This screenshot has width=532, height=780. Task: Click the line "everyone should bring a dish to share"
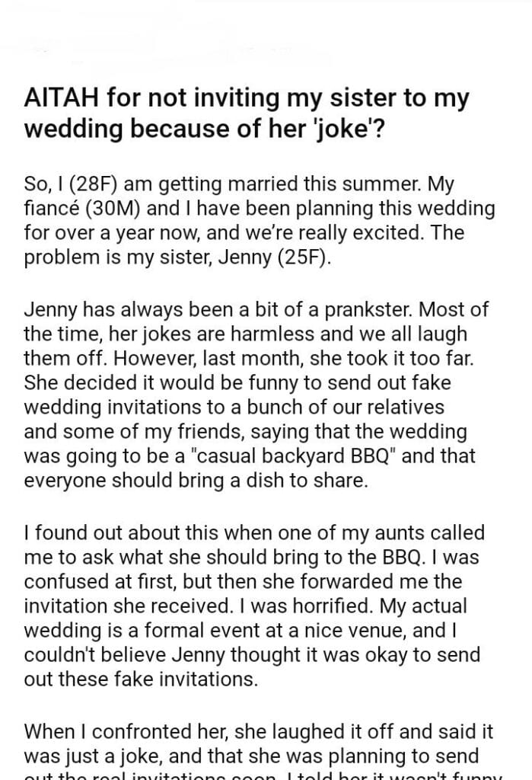tap(196, 481)
